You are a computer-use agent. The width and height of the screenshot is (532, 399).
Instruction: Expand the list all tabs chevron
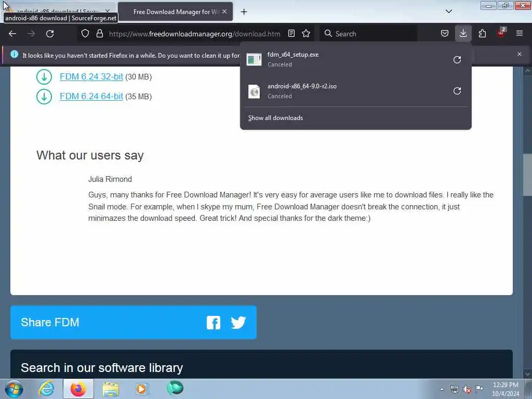448,11
